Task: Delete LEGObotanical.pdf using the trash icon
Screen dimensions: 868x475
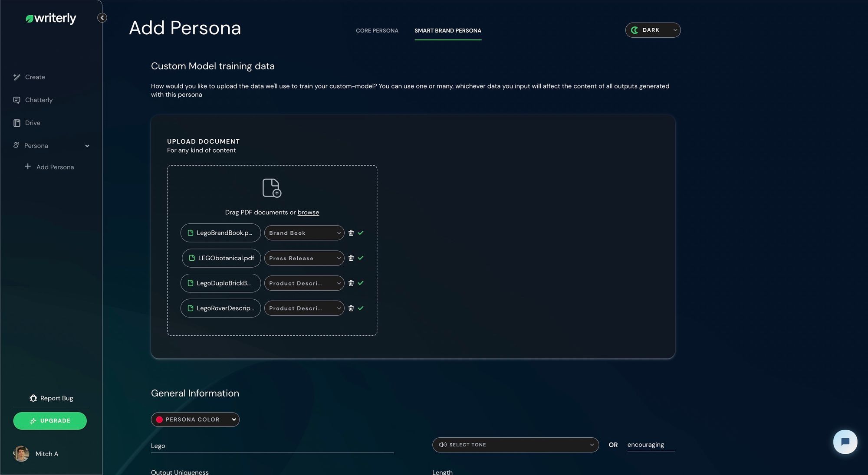Action: [x=352, y=258]
